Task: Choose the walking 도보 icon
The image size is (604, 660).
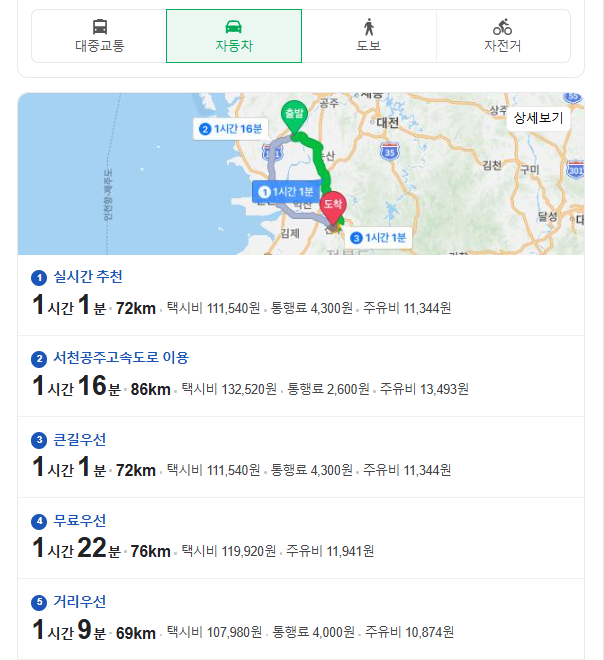Action: (369, 27)
